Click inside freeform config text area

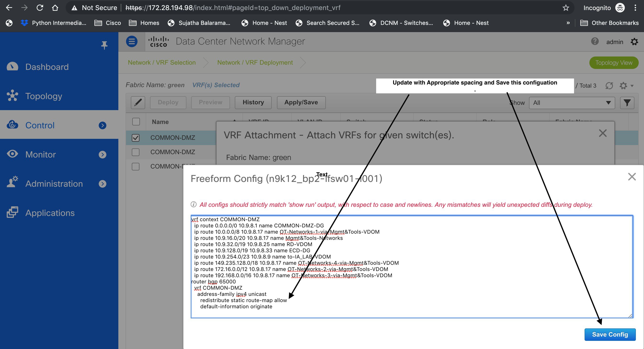pyautogui.click(x=412, y=267)
